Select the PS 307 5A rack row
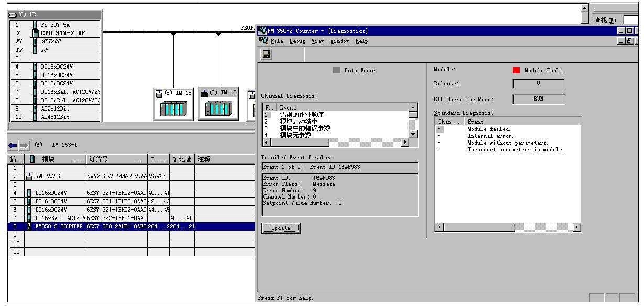This screenshot has height=306, width=644. point(55,25)
